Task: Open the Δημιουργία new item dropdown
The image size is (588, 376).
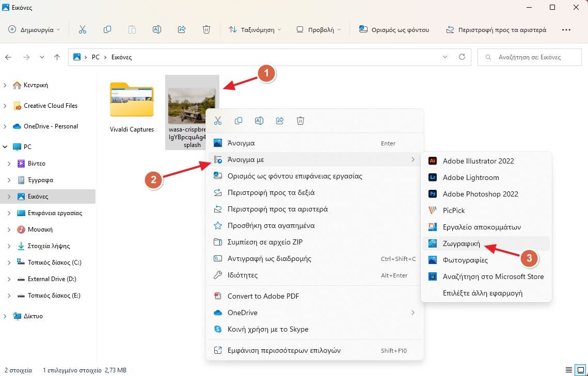Action: click(34, 29)
